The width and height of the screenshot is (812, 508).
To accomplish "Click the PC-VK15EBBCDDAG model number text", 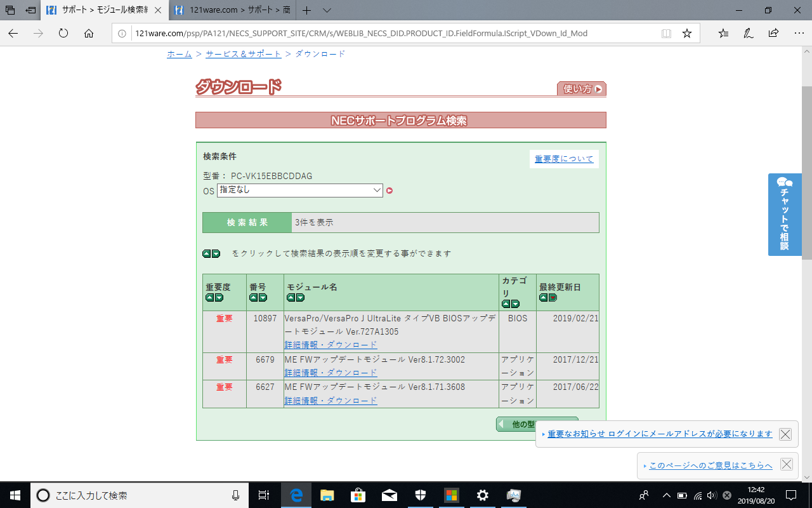I will pyautogui.click(x=272, y=176).
